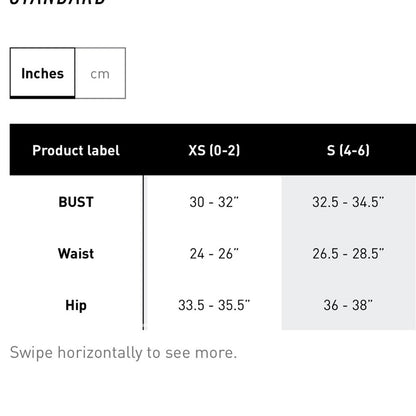
Task: Click XS hip value 33.5 - 35.5"
Action: click(214, 305)
